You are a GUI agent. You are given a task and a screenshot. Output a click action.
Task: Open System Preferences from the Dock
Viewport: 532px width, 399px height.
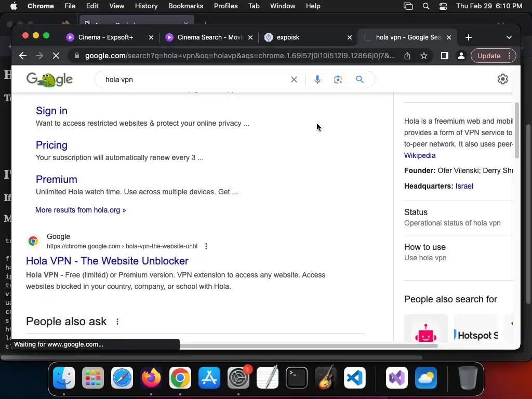[238, 378]
